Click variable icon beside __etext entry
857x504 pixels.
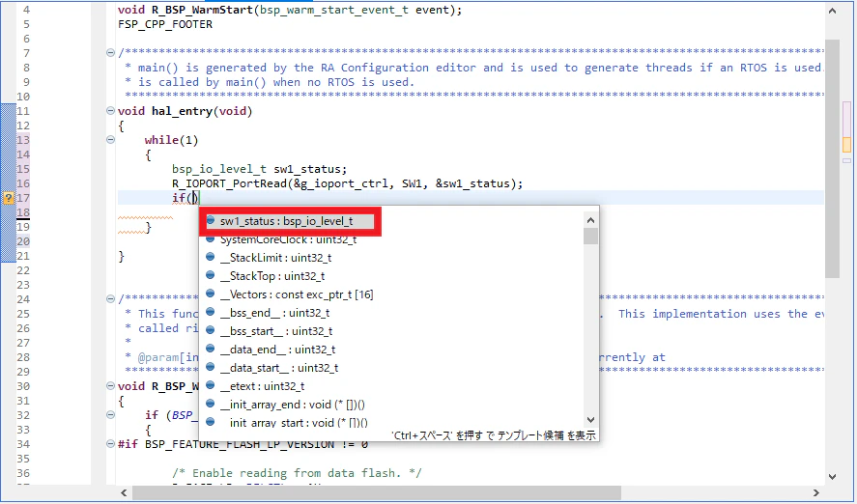[x=210, y=385]
